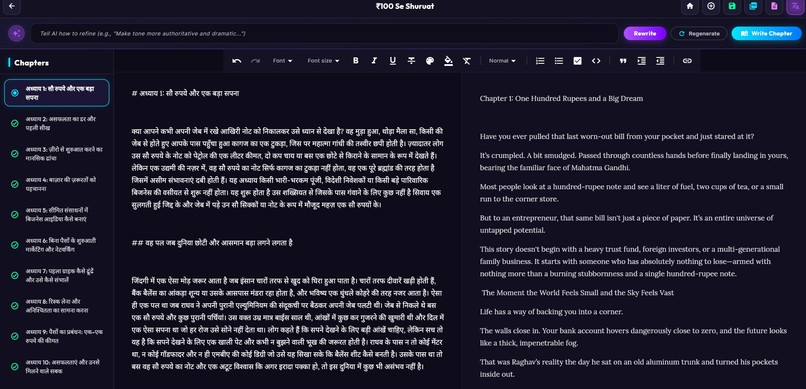Click the Write Chapter button
The image size is (806, 389).
click(766, 33)
